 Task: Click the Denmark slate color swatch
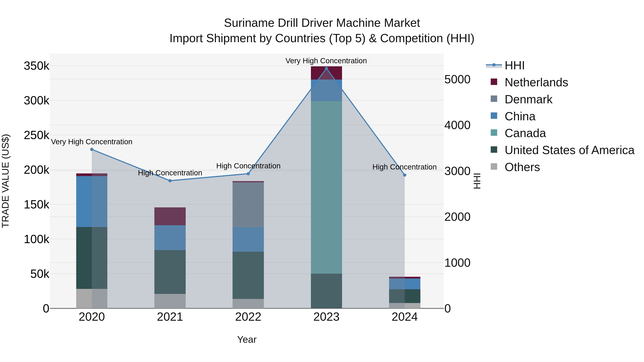tap(494, 99)
